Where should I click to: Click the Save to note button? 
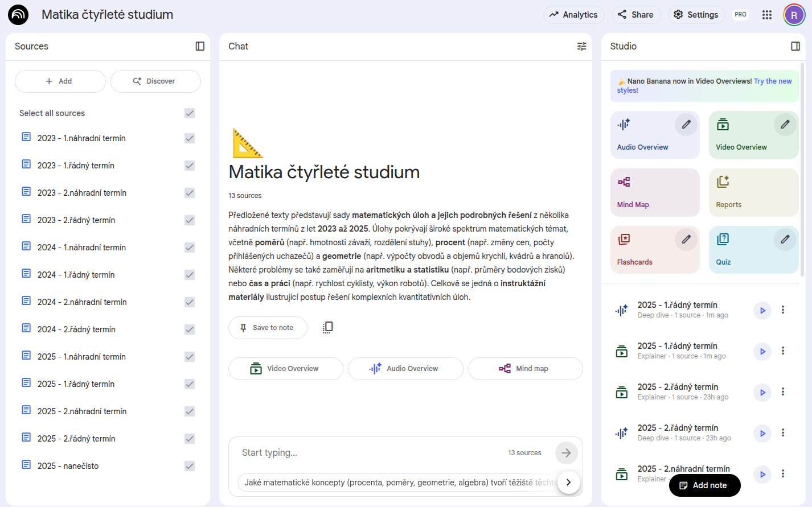click(x=268, y=328)
